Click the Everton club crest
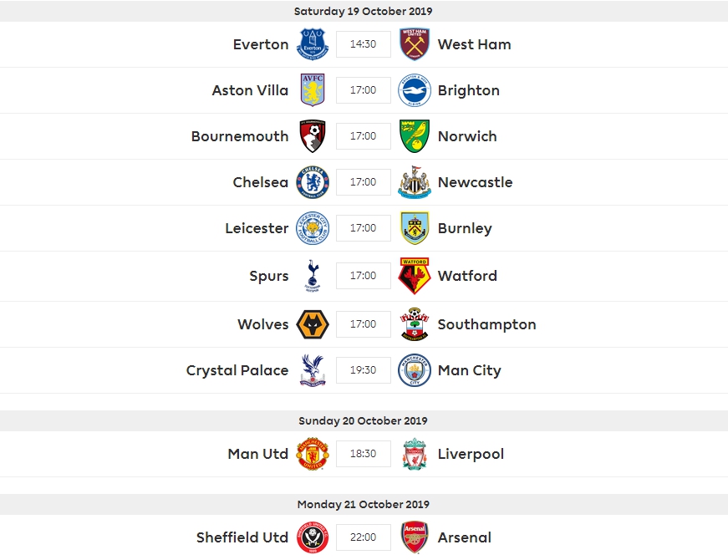 tap(313, 44)
